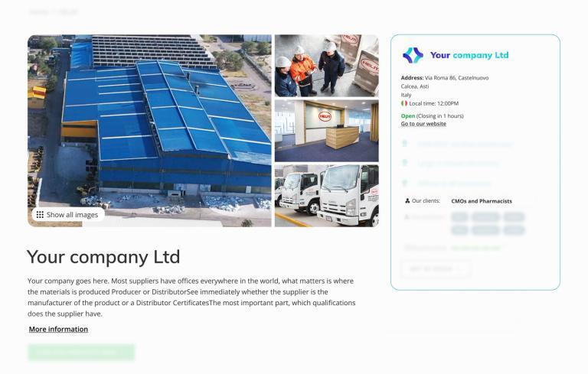
Task: Follow the 'Go to our website' link
Action: 423,124
